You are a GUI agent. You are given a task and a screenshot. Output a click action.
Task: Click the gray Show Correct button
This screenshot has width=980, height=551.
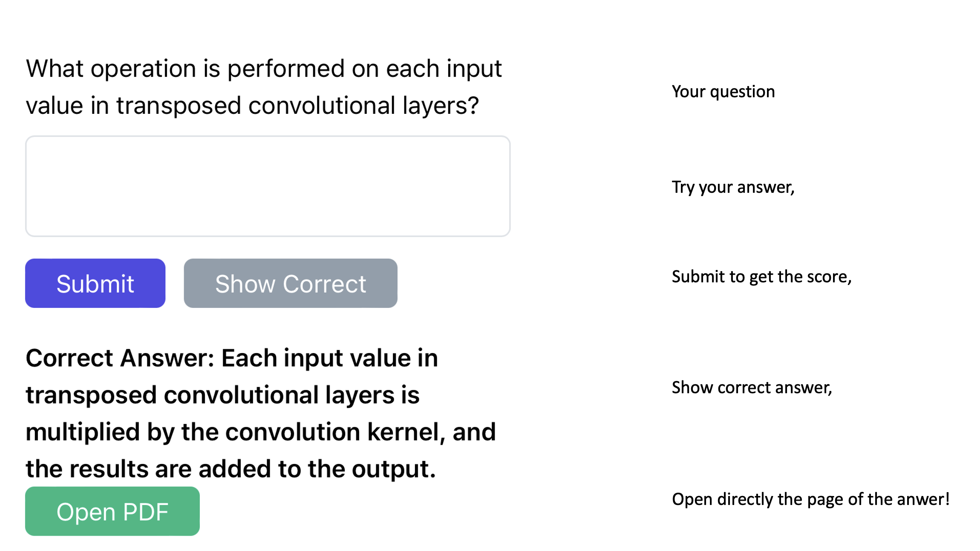tap(290, 283)
